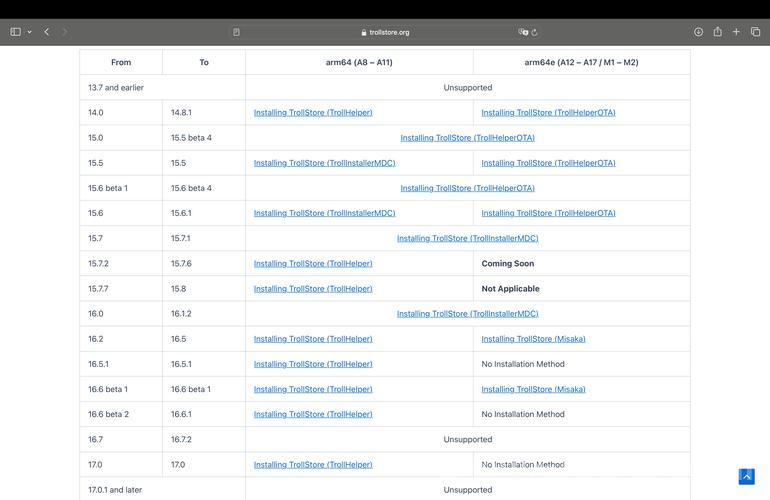Click the translate page icon
Screen dimensions: 770x500
point(523,32)
